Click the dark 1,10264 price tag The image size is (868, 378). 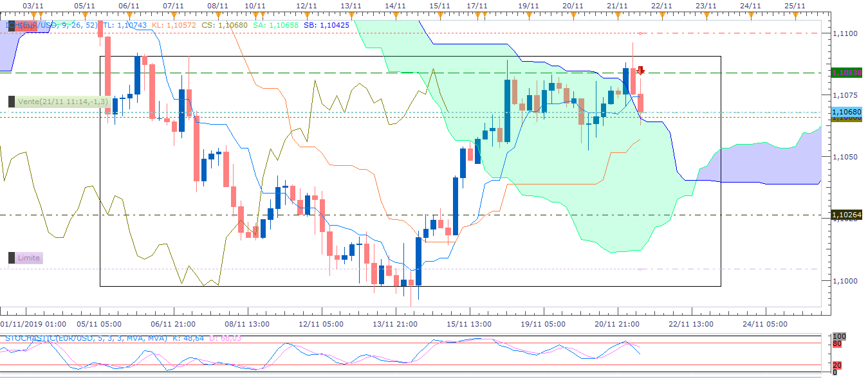tap(847, 215)
